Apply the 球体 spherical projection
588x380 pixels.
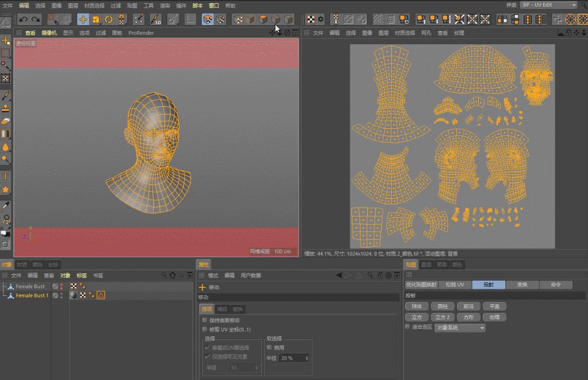417,306
